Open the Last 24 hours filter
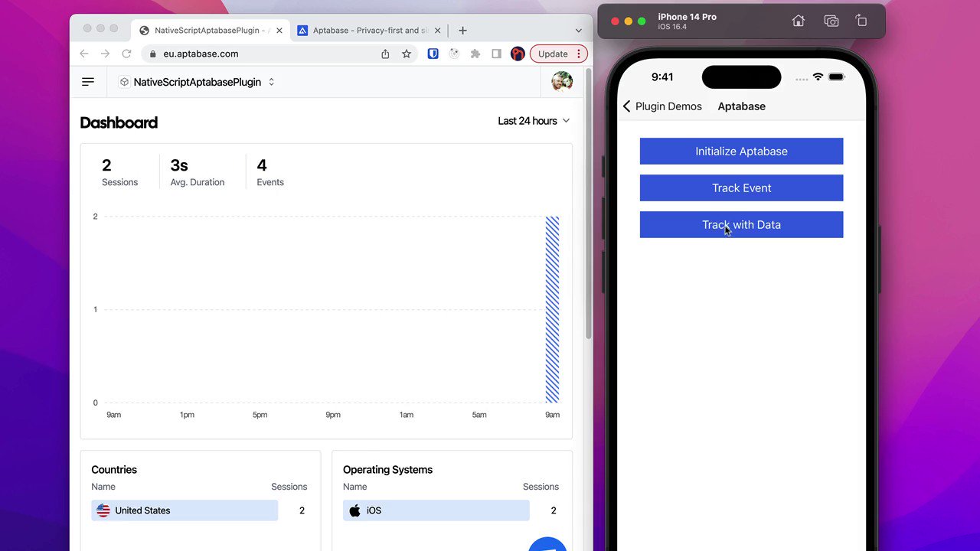The image size is (980, 551). (x=533, y=120)
